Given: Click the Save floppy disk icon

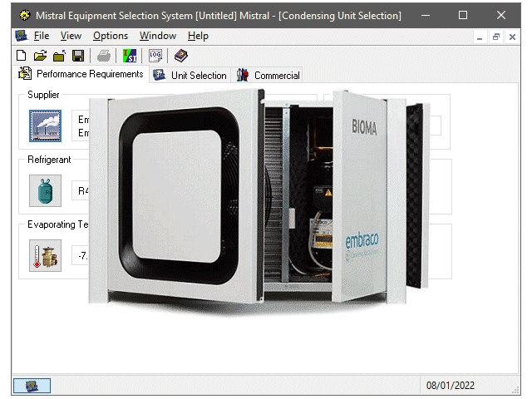Looking at the screenshot, I should pos(78,56).
